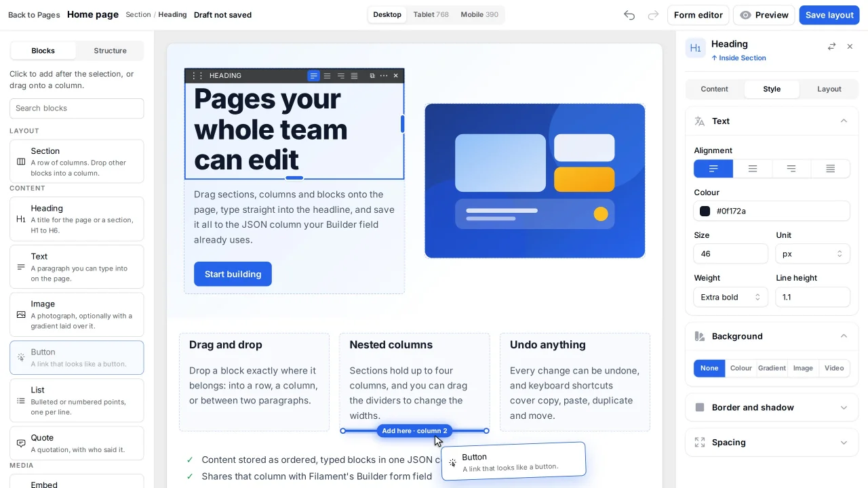Open the Content tab in the inspector
This screenshot has height=488, width=868.
pyautogui.click(x=714, y=89)
